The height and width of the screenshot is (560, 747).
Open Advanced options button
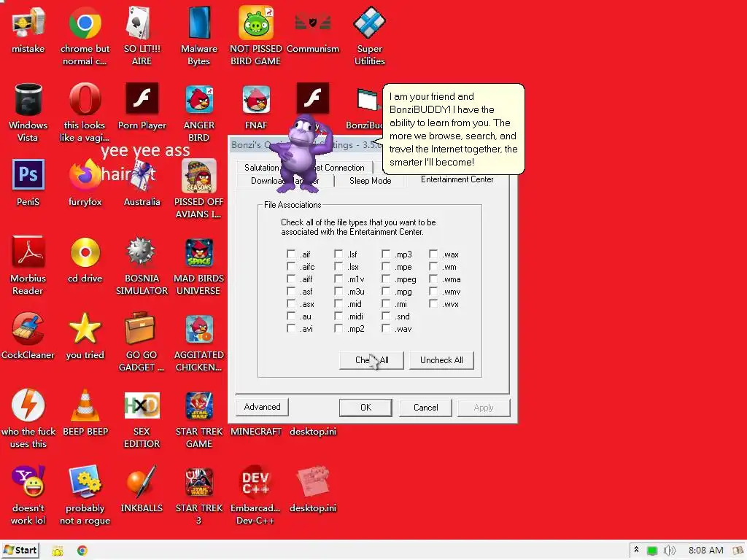[262, 407]
